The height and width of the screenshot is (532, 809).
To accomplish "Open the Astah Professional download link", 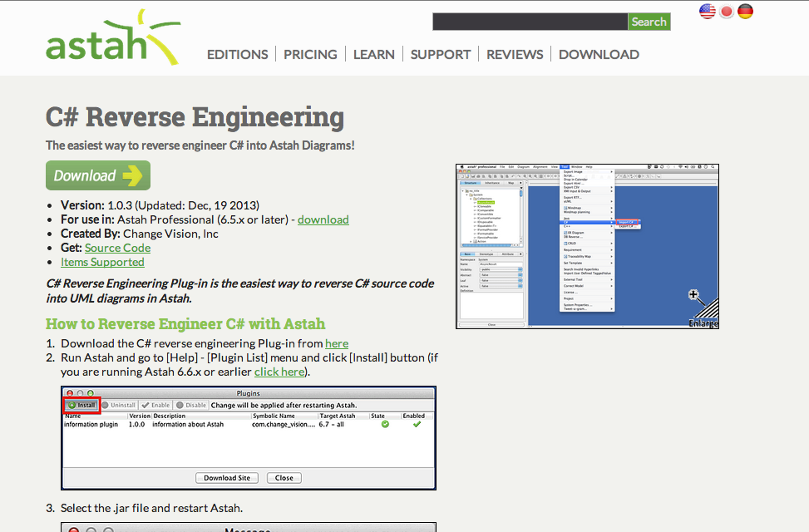I will tap(323, 219).
